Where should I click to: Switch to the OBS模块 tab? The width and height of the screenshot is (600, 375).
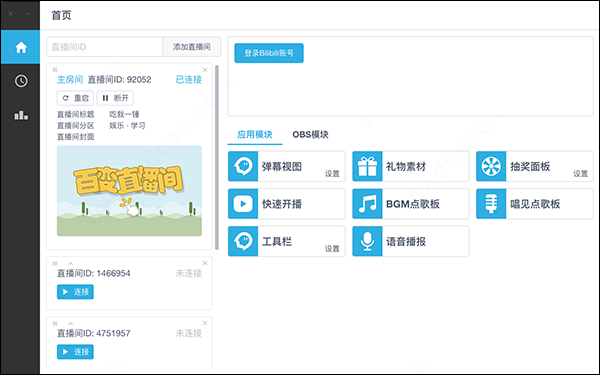click(310, 134)
